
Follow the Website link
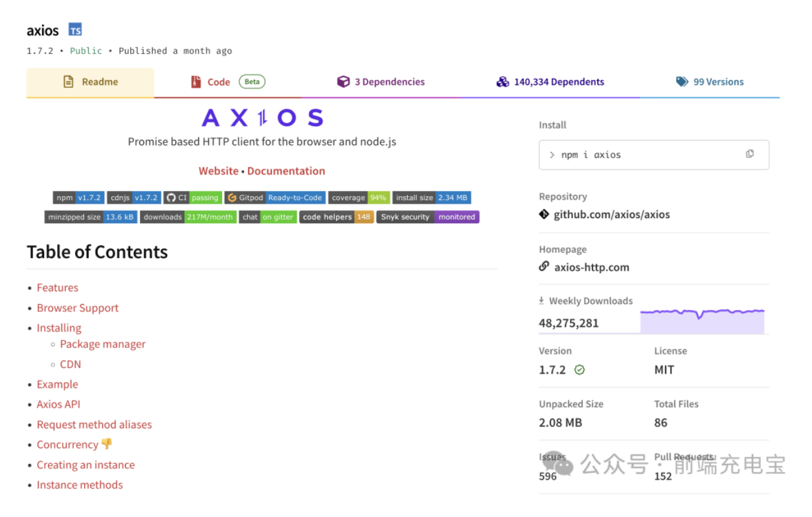(218, 171)
